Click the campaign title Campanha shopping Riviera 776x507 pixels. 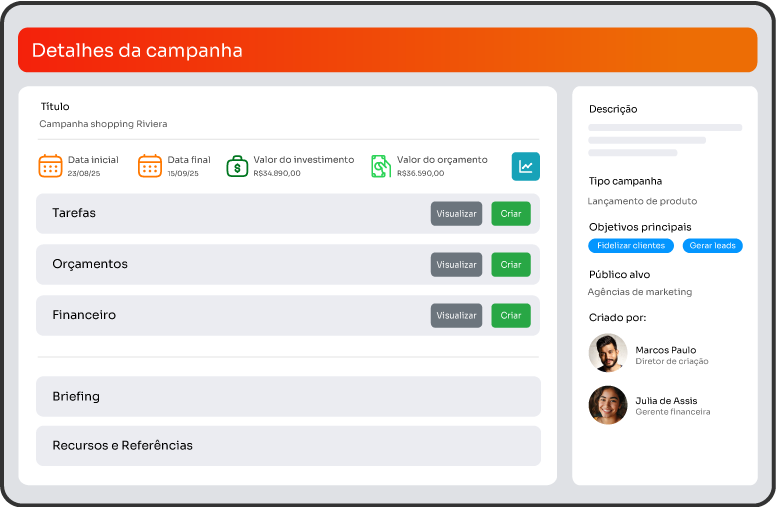103,124
